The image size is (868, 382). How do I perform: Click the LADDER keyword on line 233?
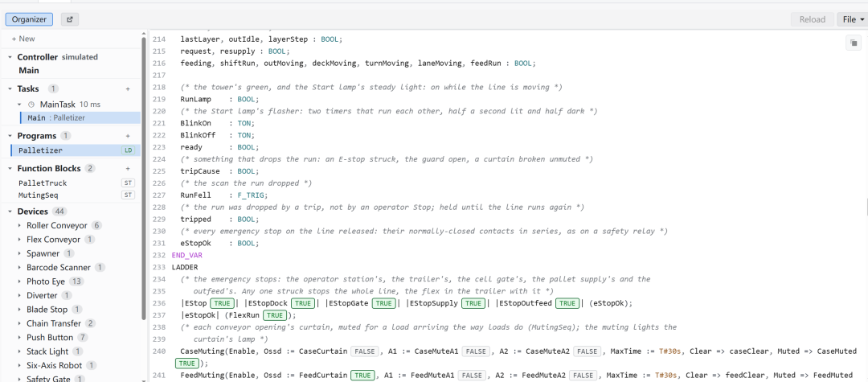coord(185,267)
